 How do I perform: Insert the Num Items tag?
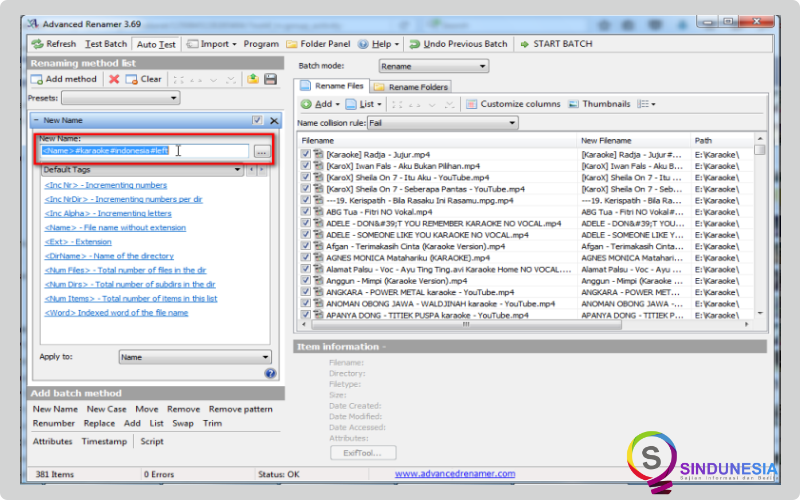131,299
